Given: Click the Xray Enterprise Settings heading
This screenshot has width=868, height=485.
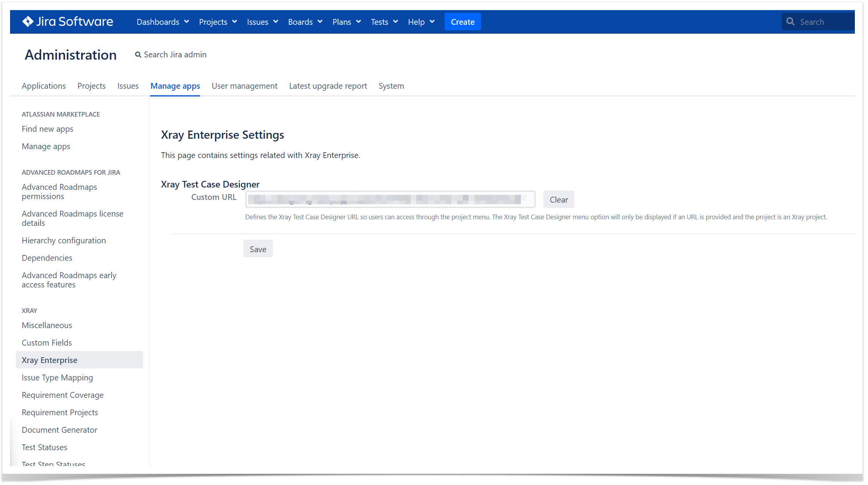Looking at the screenshot, I should coord(223,135).
